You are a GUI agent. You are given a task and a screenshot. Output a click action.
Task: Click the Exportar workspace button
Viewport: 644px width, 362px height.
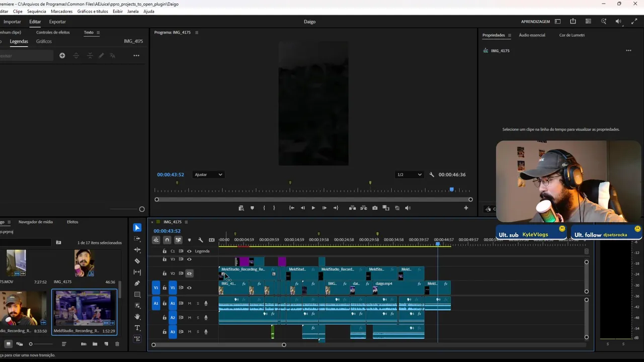[x=57, y=22]
